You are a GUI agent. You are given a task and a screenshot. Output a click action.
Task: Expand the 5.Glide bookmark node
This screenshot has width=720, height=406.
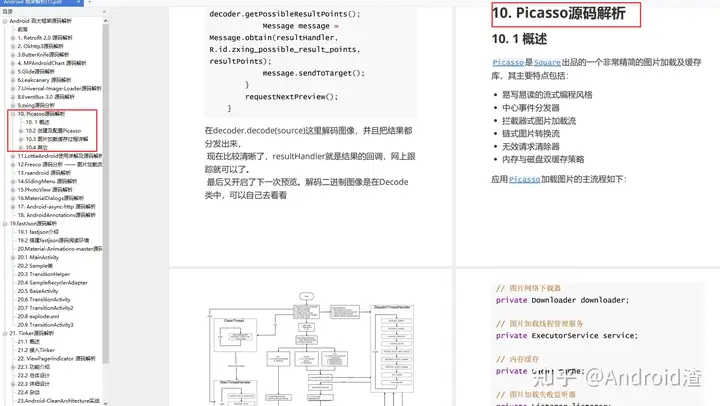[13, 72]
